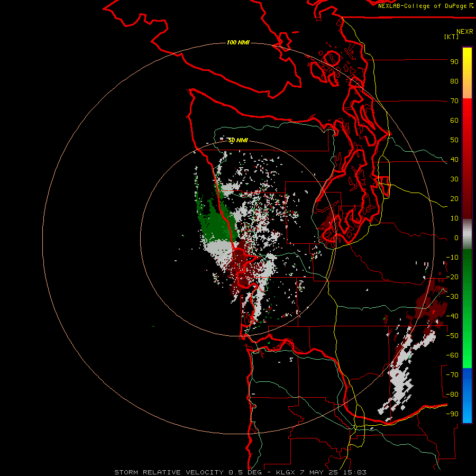The height and width of the screenshot is (476, 476).
Task: Click the 80 value on velocity scale
Action: 454,81
